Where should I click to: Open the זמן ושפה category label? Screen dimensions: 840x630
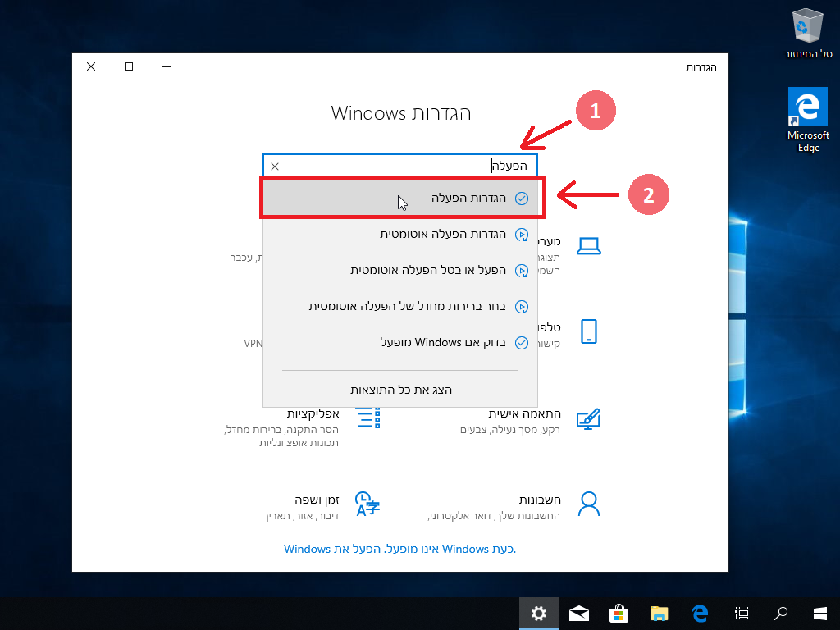click(317, 500)
